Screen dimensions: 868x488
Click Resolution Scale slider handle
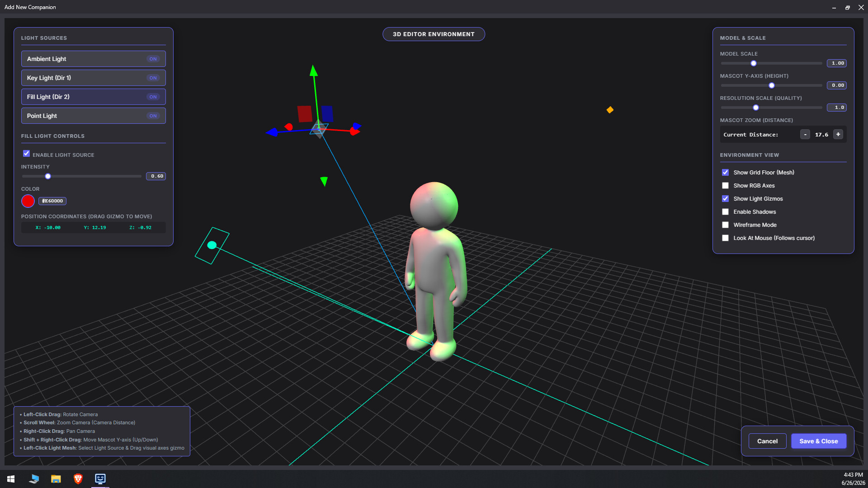756,108
